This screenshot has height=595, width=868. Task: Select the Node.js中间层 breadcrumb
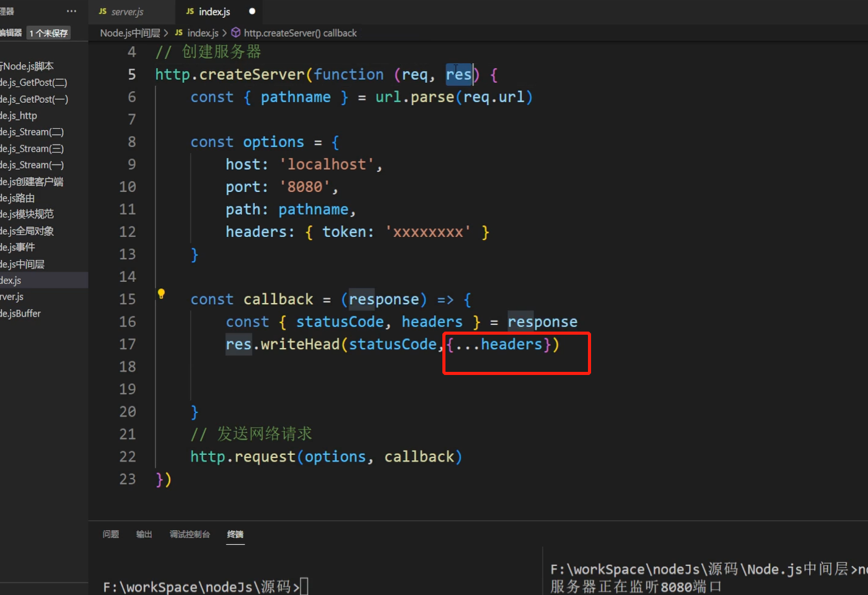pos(130,33)
